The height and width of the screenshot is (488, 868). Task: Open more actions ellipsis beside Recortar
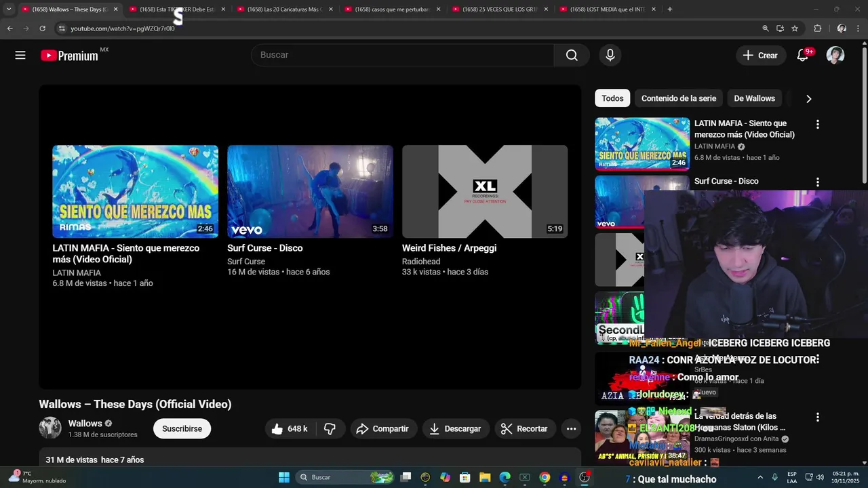click(571, 428)
